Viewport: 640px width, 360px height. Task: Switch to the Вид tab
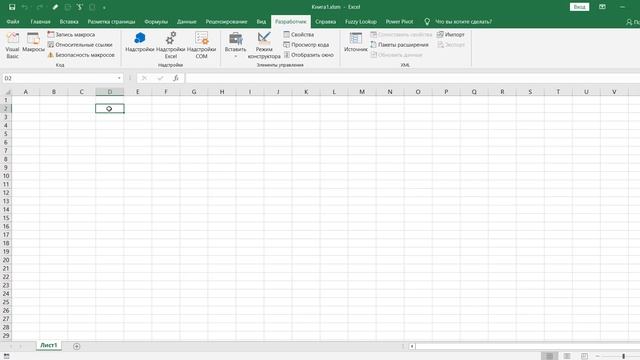tap(261, 22)
